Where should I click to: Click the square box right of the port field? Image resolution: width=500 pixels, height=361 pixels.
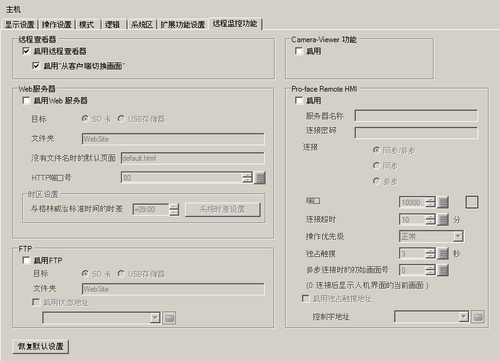click(472, 202)
